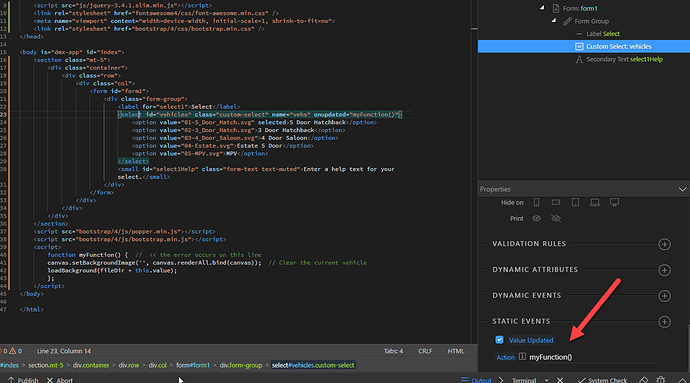Screen dimensions: 690x383
Task: Add a Static Events entry
Action: 664,322
